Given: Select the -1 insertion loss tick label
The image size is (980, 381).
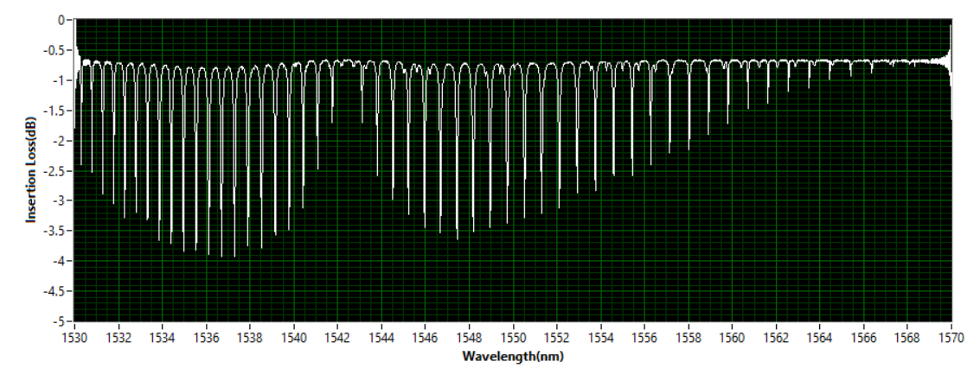Looking at the screenshot, I should (61, 79).
